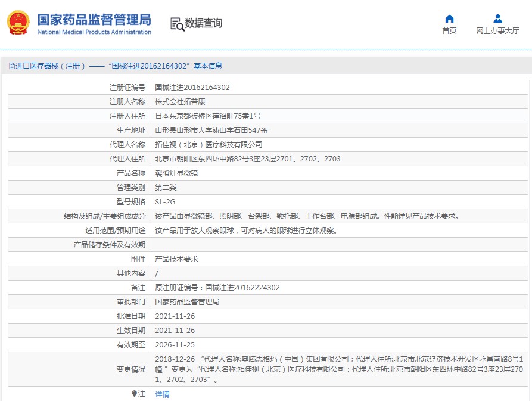532x401 pixels.
Task: Click the 备注 row label
Action: [x=138, y=288]
